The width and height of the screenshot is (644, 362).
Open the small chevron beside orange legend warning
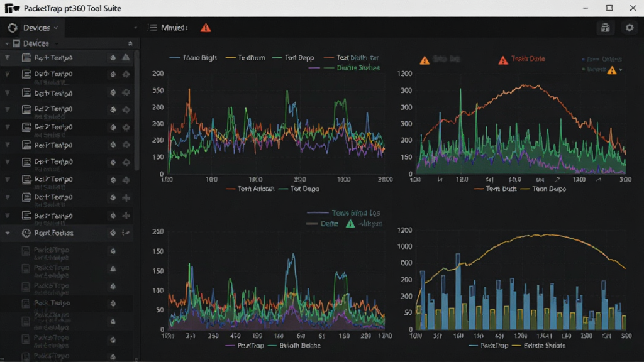(x=621, y=70)
